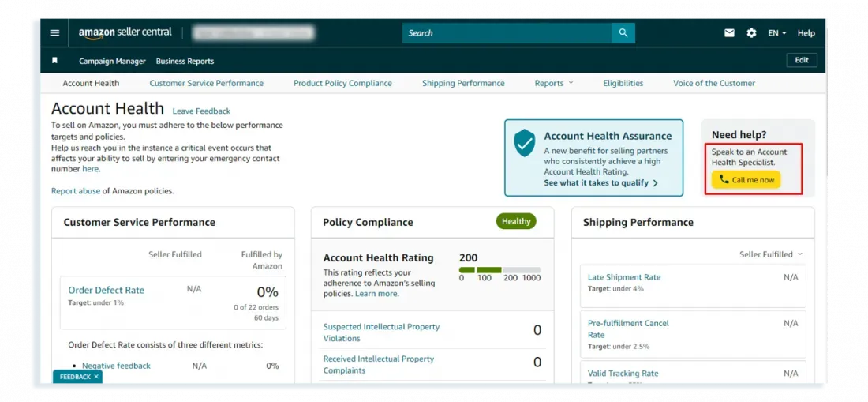Click the Amazon Seller Central logo
The image size is (868, 402).
coord(125,33)
